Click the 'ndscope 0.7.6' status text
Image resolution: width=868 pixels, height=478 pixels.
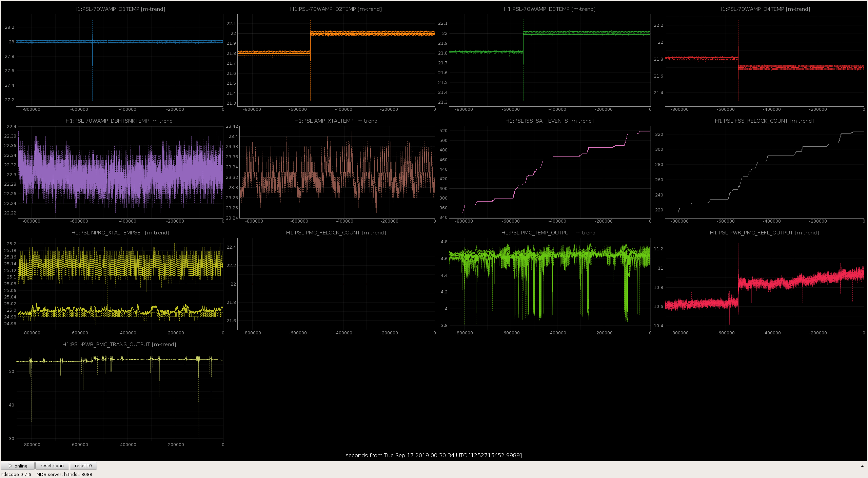(16, 474)
